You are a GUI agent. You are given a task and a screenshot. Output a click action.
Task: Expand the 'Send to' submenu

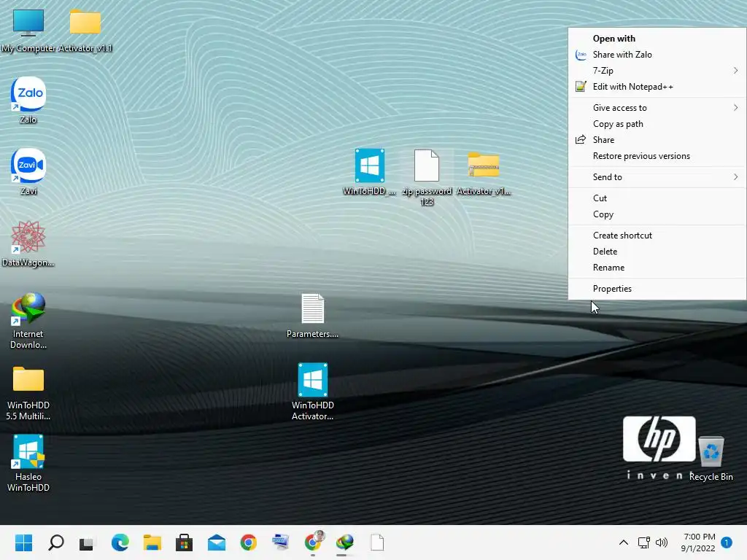pos(657,177)
